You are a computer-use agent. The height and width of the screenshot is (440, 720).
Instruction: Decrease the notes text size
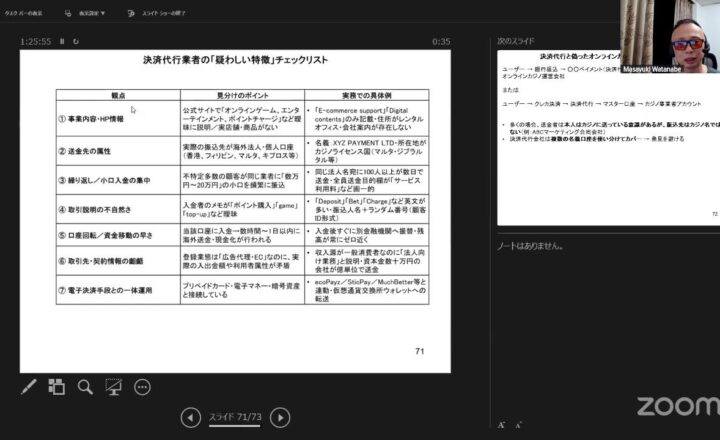pyautogui.click(x=517, y=425)
